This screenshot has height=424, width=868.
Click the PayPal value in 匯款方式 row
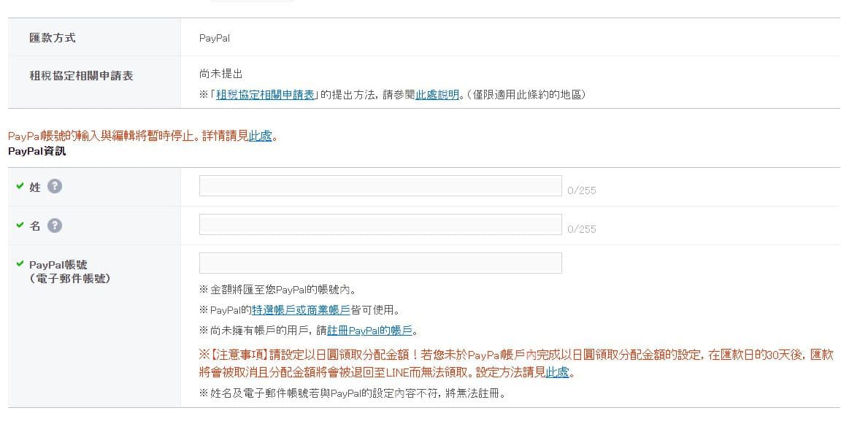(214, 38)
